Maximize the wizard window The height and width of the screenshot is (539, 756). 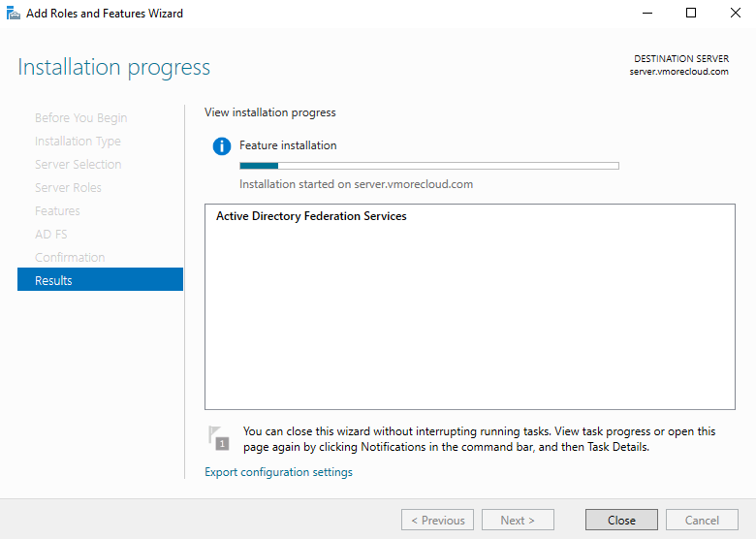coord(691,13)
